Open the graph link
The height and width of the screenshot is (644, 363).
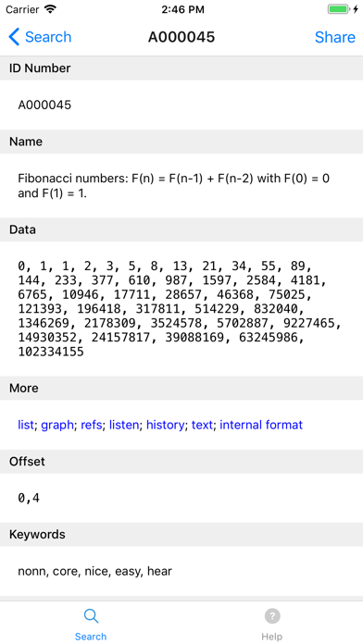57,425
